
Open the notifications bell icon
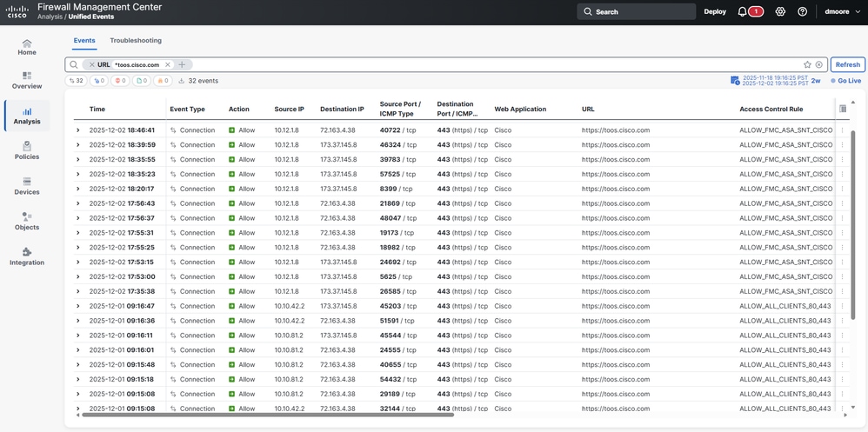743,11
